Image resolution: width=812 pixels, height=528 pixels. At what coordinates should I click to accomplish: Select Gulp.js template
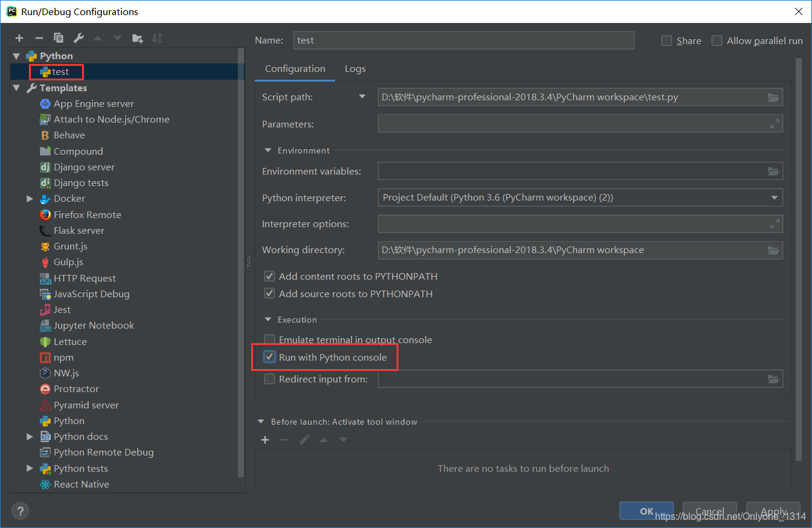(62, 262)
